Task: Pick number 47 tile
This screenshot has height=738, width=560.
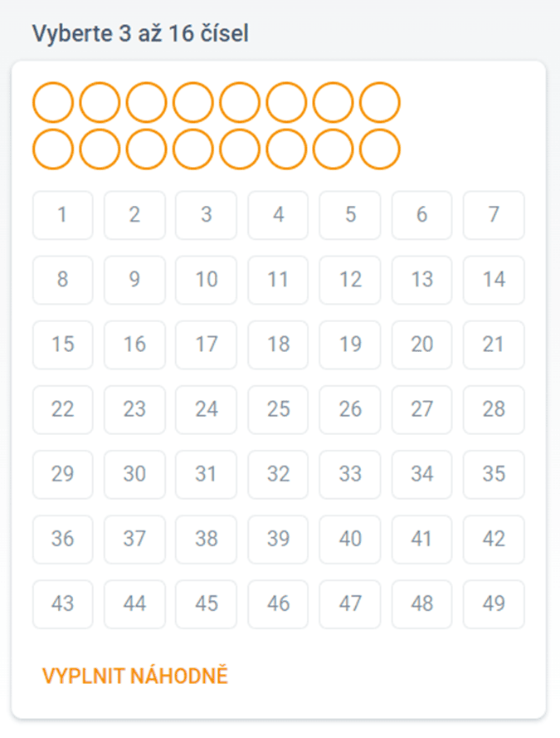Action: click(350, 604)
